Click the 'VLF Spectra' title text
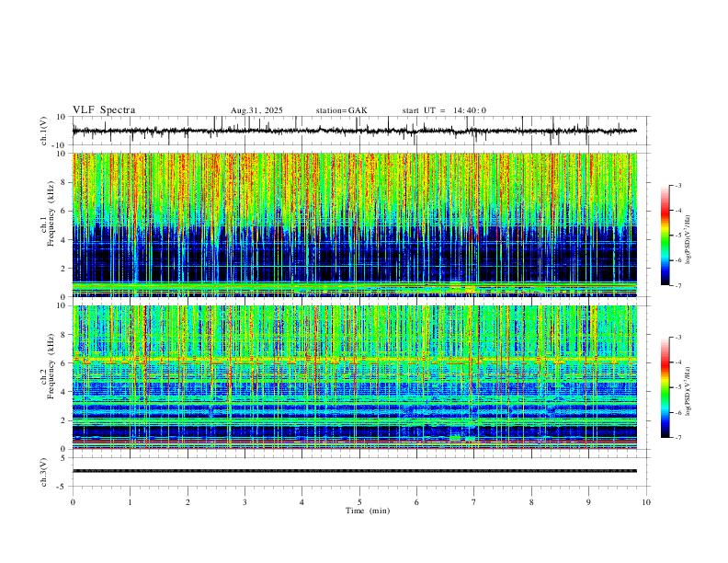The image size is (728, 563). tap(104, 110)
